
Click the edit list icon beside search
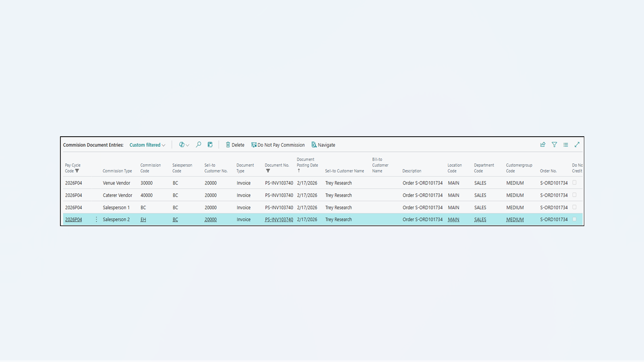click(210, 145)
